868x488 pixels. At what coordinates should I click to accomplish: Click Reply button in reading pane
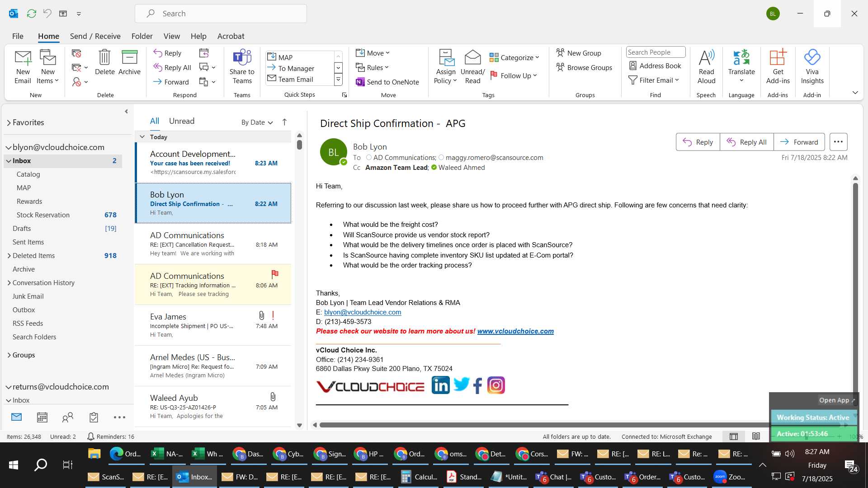coord(698,142)
